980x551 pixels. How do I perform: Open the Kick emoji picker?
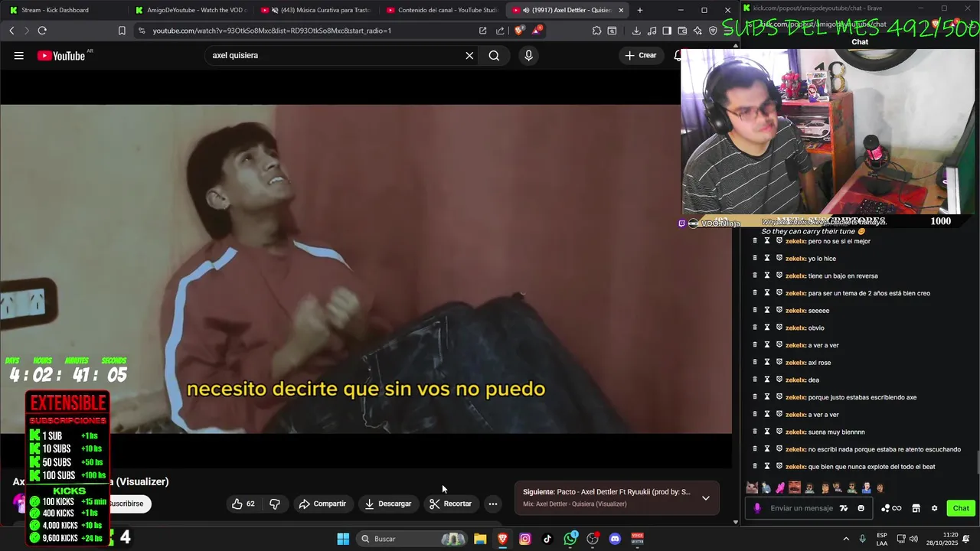861,508
